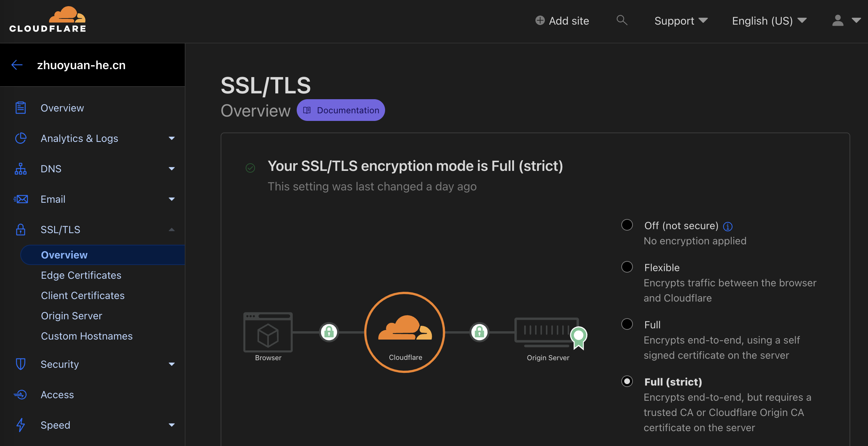Open the Support dropdown menu
Screen dimensions: 868x446
[x=681, y=21]
